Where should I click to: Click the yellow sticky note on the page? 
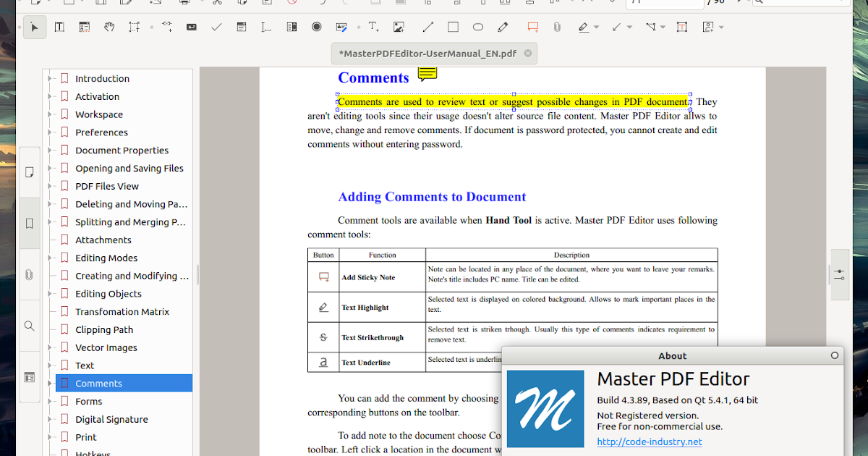click(x=427, y=73)
